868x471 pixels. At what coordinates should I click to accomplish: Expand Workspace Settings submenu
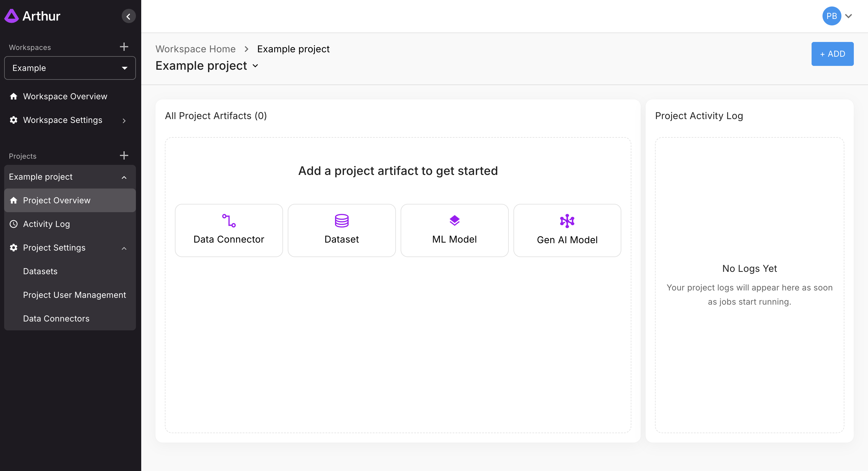point(124,120)
